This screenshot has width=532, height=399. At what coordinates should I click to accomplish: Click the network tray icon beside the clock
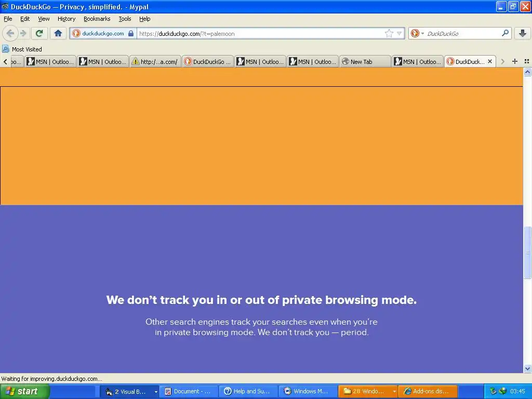tap(503, 391)
